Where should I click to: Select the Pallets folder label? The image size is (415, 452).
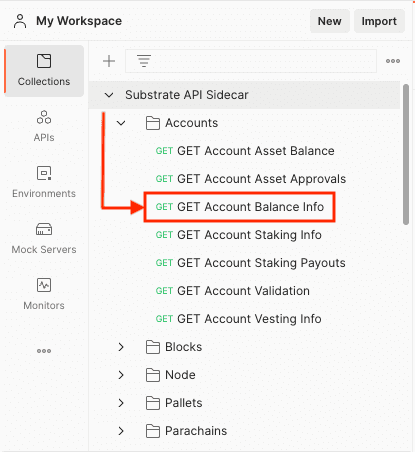tap(184, 403)
